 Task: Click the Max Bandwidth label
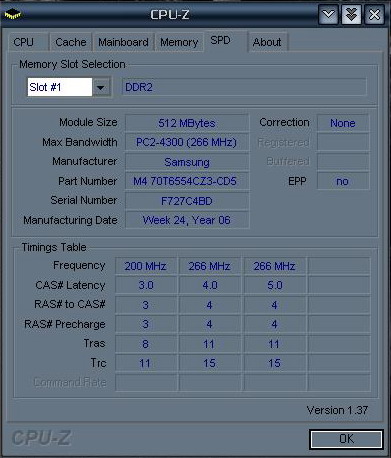click(80, 142)
